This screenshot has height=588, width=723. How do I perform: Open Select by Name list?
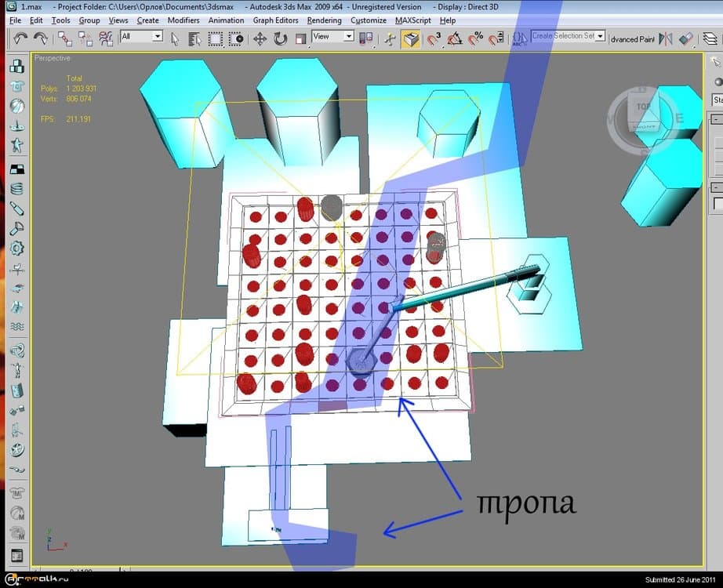[195, 38]
